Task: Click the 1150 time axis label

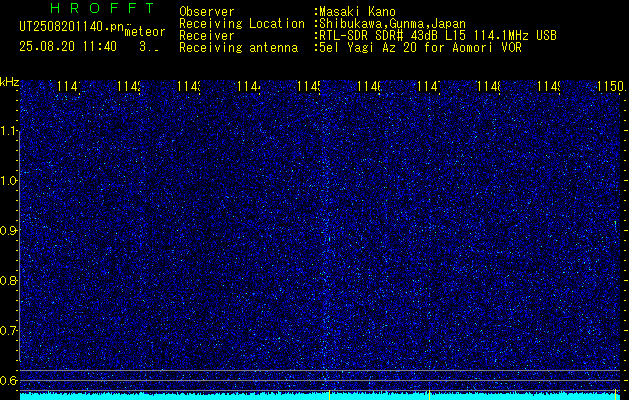Action: tap(611, 86)
